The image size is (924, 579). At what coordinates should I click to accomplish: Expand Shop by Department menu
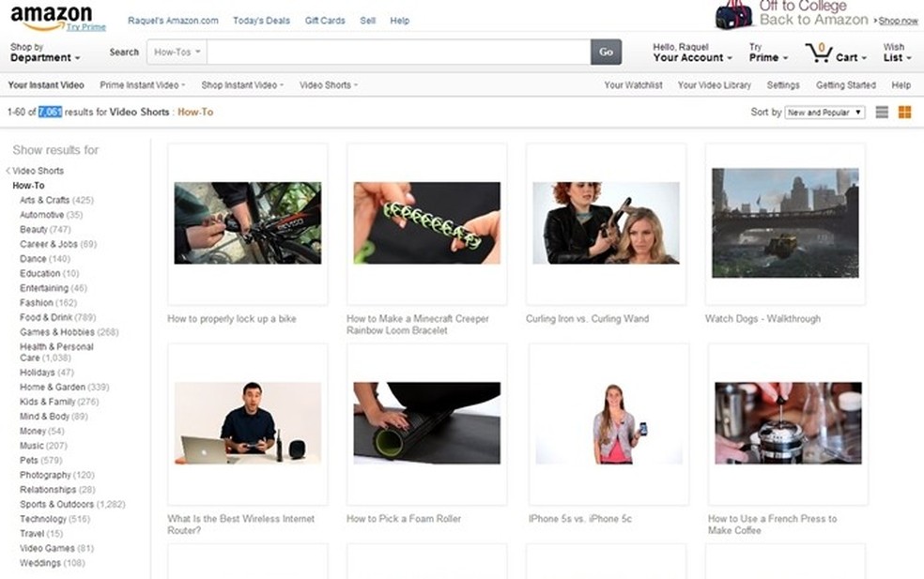click(x=45, y=53)
